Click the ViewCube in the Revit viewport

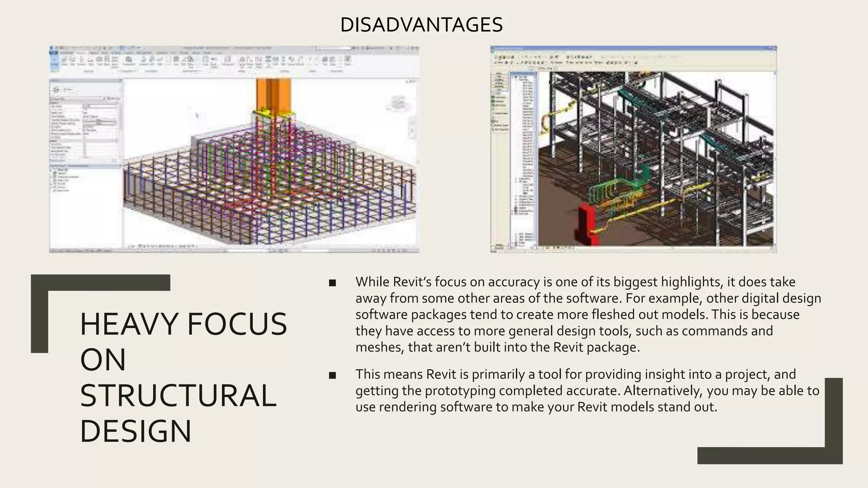click(x=398, y=103)
